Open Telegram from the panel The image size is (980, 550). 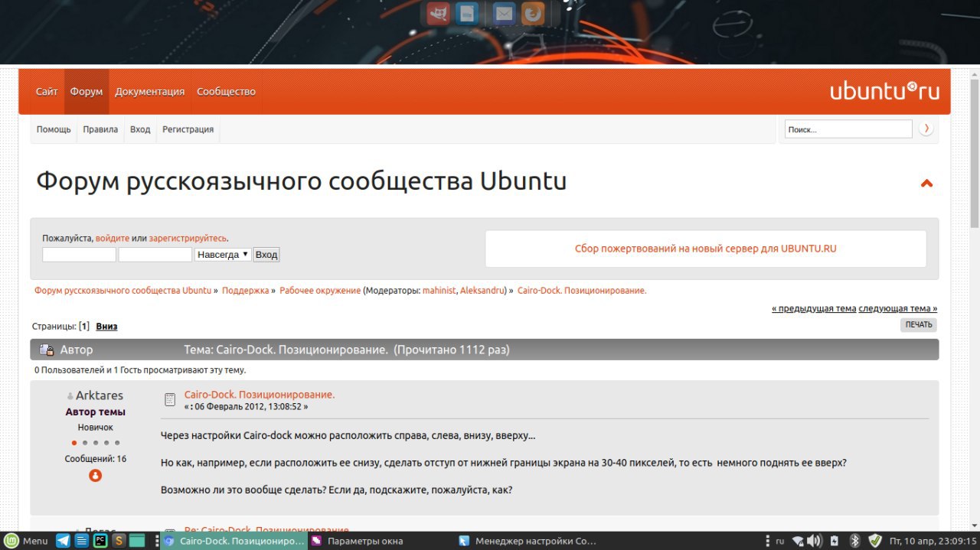[63, 541]
